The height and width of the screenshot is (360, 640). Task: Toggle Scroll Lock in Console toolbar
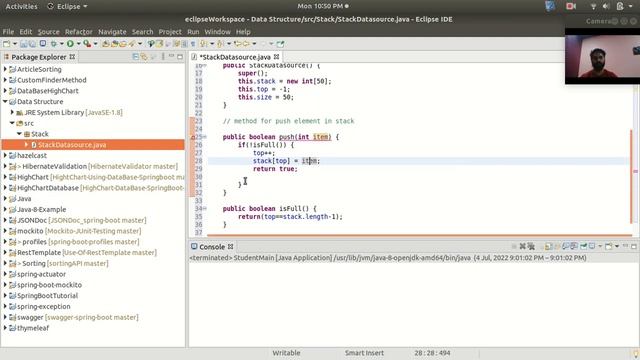coord(548,247)
